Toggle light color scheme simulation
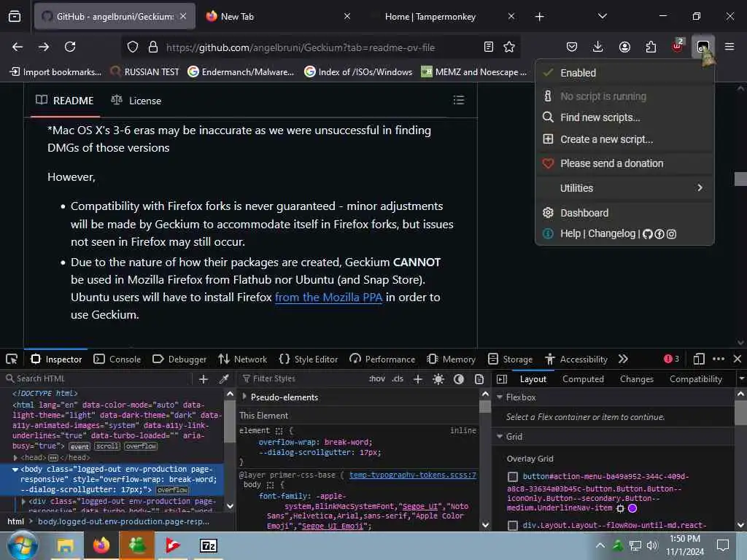This screenshot has height=560, width=747. coord(438,379)
